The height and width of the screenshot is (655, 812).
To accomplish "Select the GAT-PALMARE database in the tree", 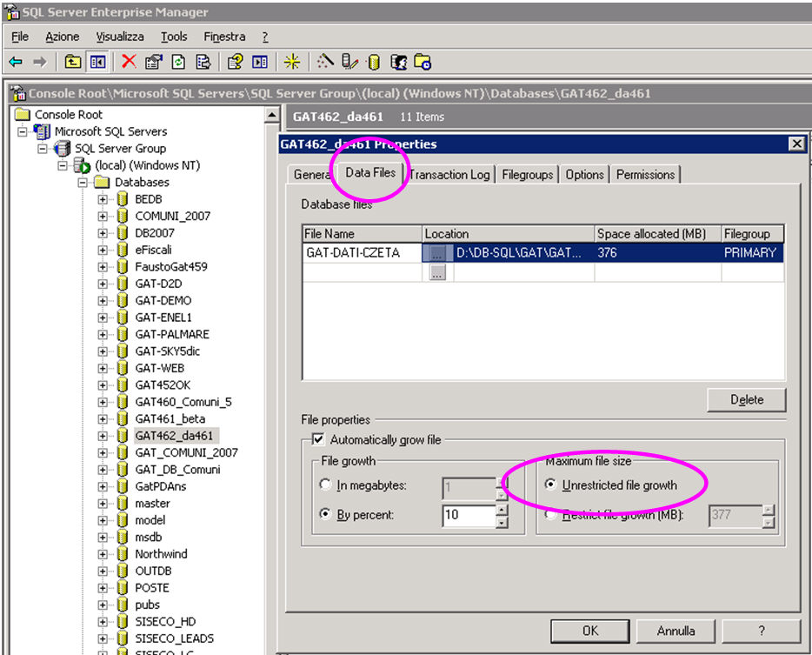I will coord(172,334).
